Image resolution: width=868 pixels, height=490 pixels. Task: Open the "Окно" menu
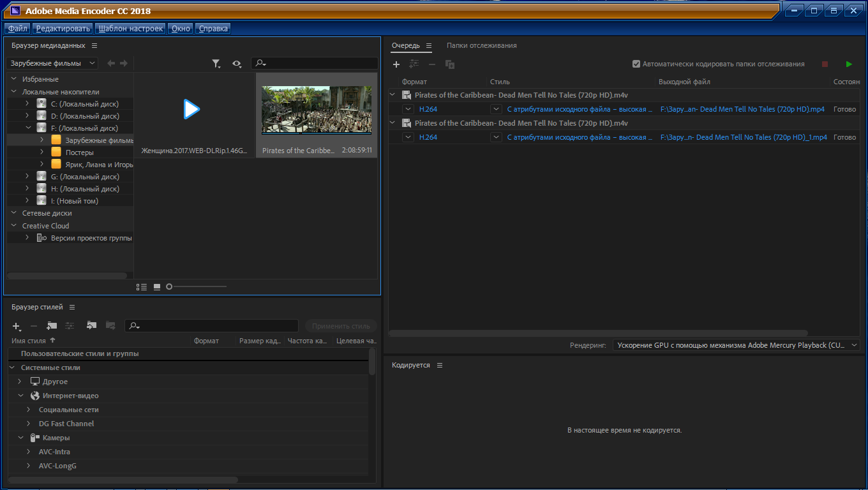pos(181,29)
